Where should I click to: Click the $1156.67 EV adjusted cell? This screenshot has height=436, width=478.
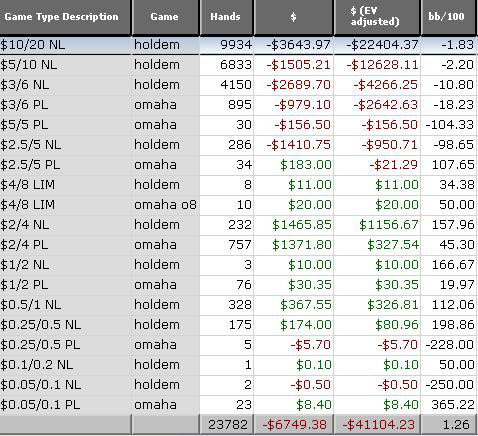(377, 225)
